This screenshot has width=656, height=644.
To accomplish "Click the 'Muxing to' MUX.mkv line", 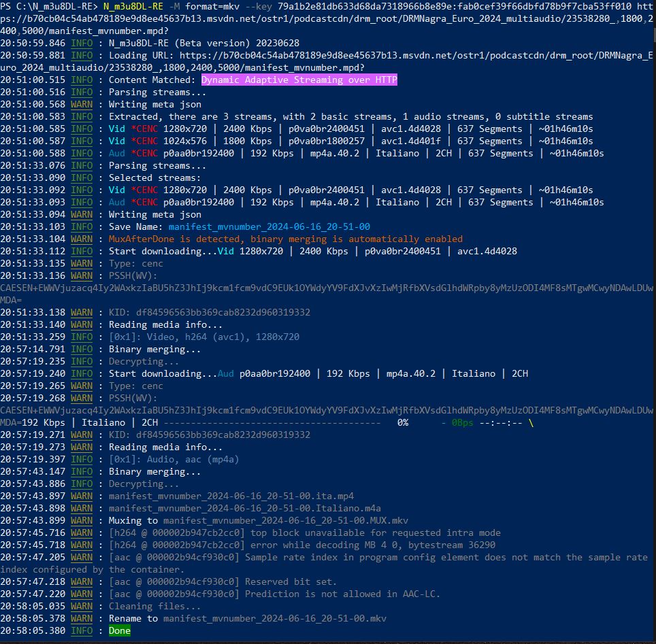I will [259, 521].
